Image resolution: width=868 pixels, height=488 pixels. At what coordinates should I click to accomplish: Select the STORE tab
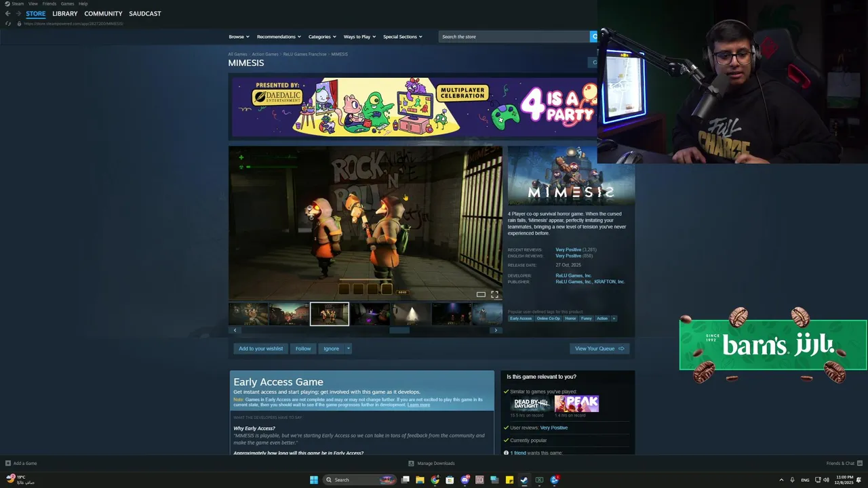click(35, 14)
